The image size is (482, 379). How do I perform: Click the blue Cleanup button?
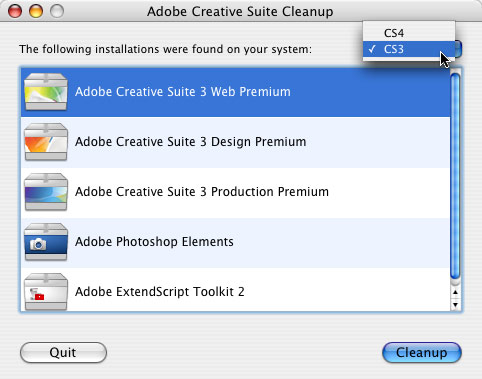point(422,352)
